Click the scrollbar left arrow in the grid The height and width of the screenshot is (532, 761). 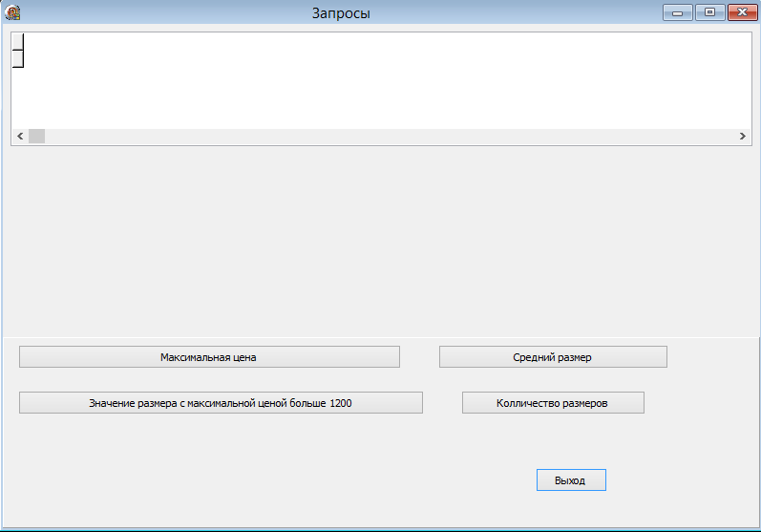20,137
